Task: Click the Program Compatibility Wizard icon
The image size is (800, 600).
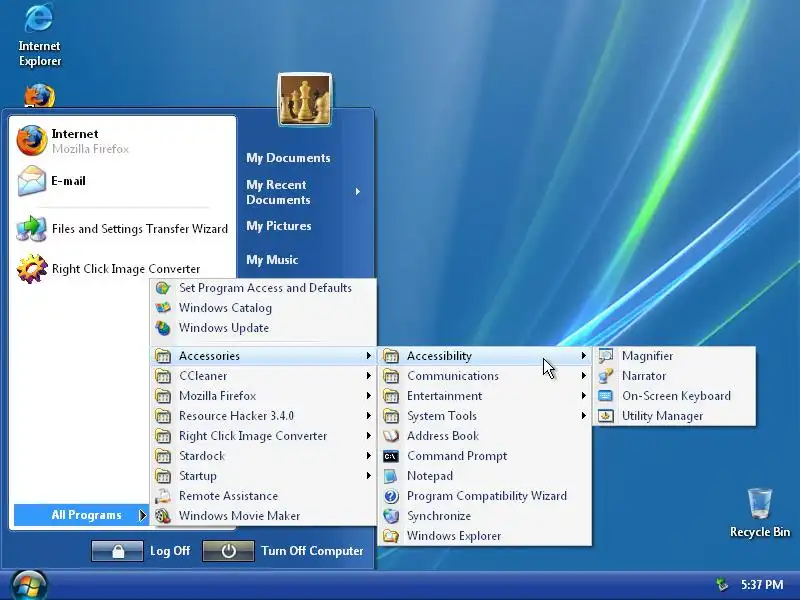Action: (391, 496)
